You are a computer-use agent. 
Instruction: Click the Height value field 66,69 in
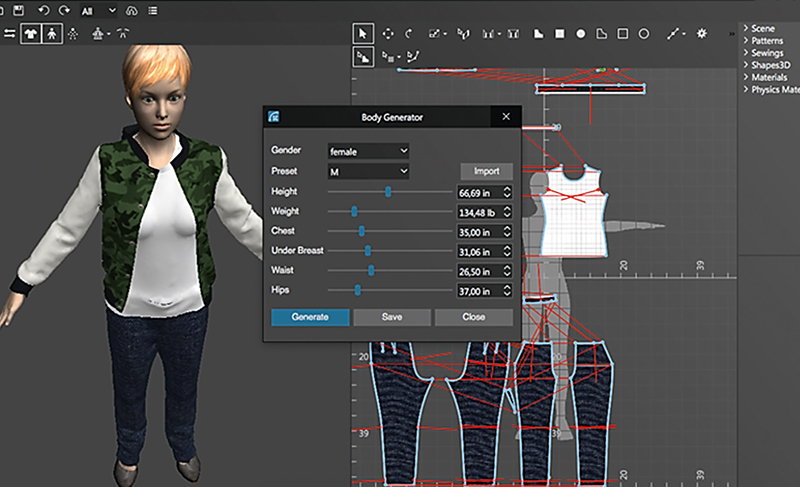[484, 192]
